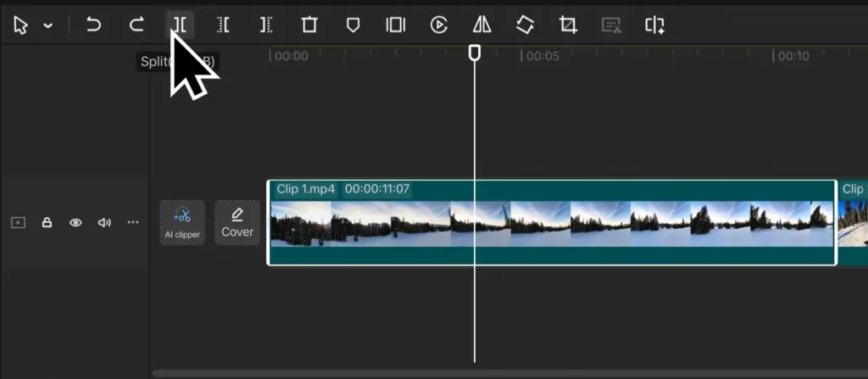Select the Clip 1.mp4 clip on the timeline
868x379 pixels.
click(x=552, y=223)
